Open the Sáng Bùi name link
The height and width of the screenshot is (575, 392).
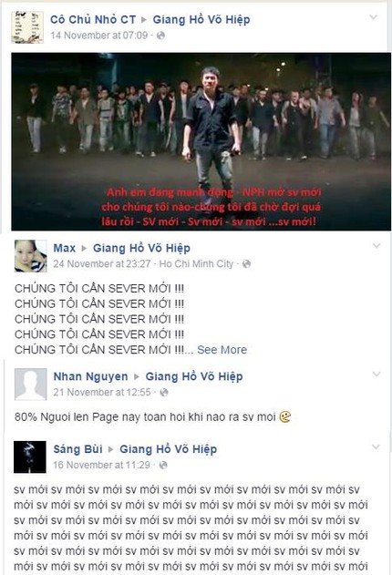77,449
